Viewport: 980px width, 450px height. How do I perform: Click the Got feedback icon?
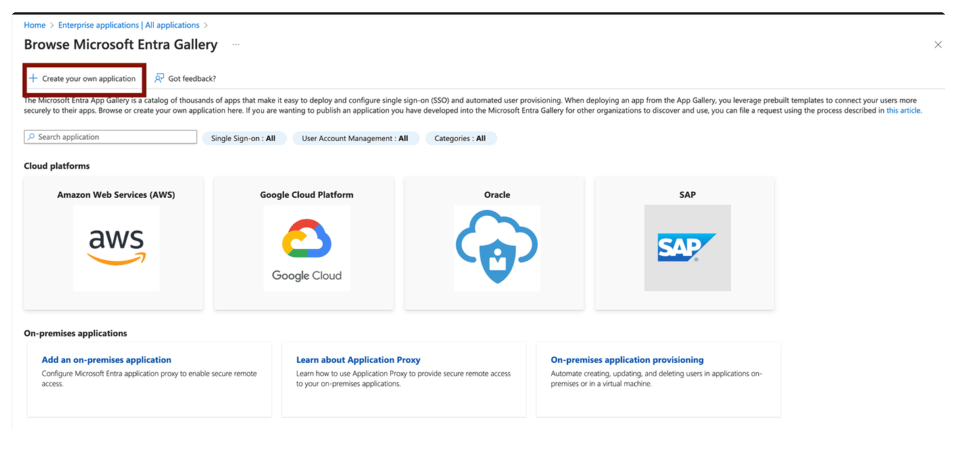159,78
